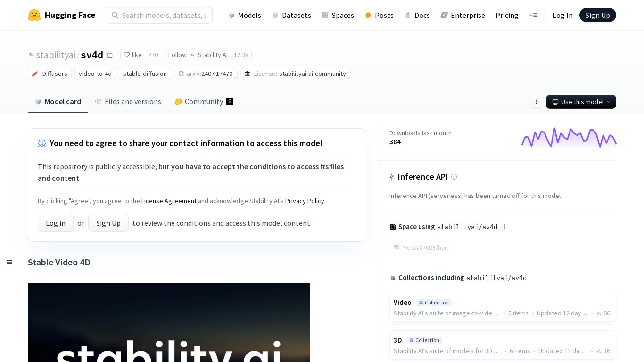Screen dimensions: 644x362
Task: Open the table of contents menu icon
Action: pyautogui.click(x=9, y=262)
